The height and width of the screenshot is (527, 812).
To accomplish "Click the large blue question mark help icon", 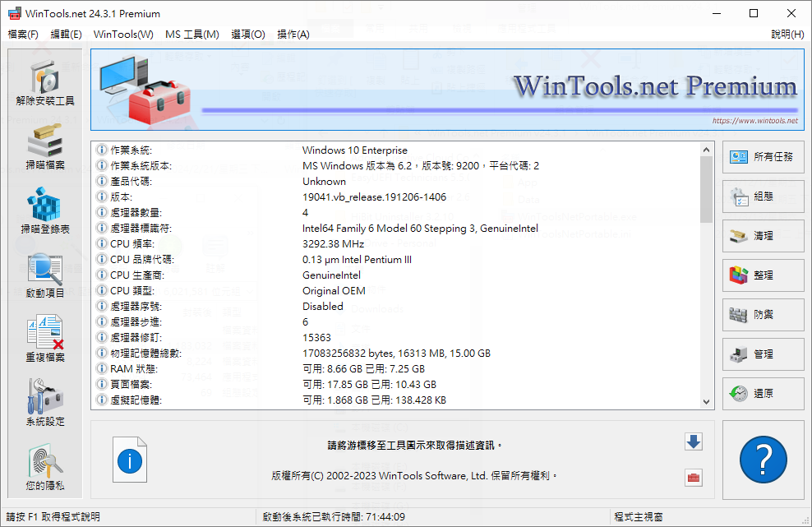I will coord(763,460).
